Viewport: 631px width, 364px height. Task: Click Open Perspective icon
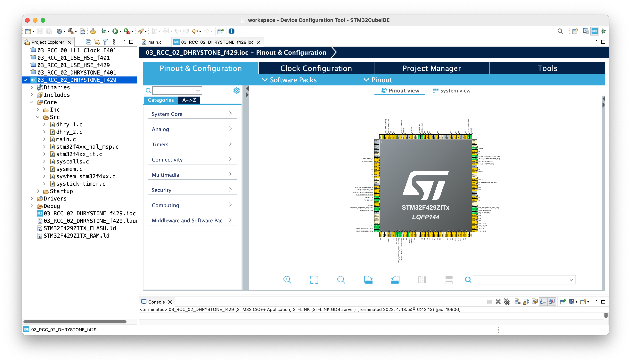pyautogui.click(x=575, y=31)
